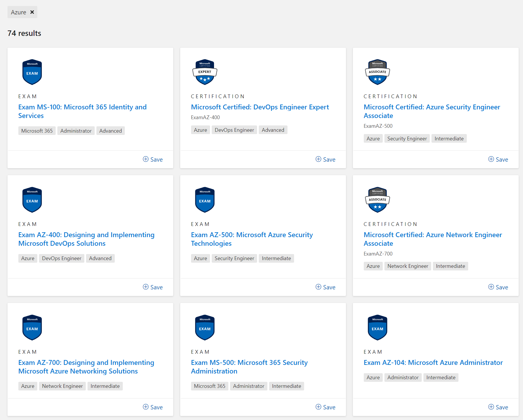Open Exam MS-100: Microsoft 365 Identity and Services

tap(83, 111)
